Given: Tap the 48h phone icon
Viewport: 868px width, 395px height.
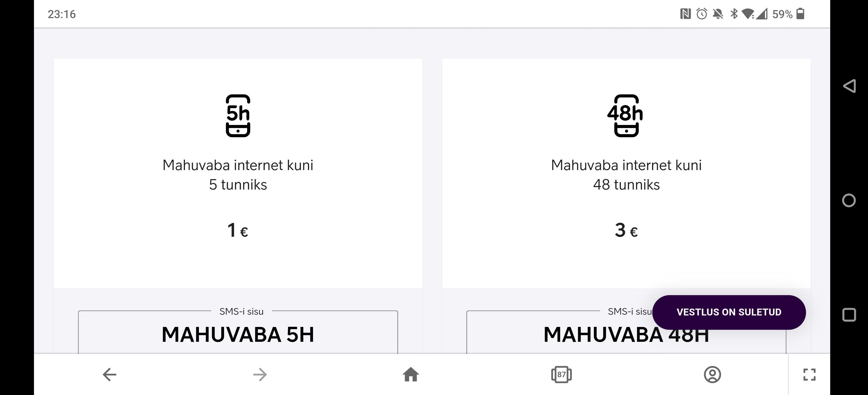Looking at the screenshot, I should click(626, 116).
